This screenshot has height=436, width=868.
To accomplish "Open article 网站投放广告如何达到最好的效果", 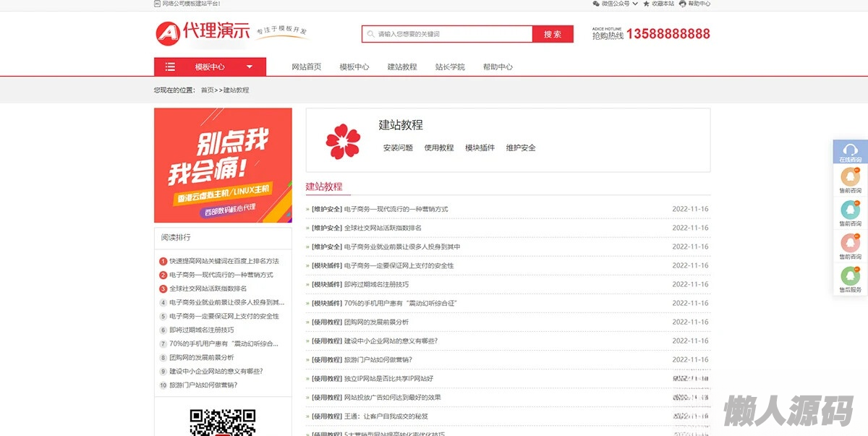I will (x=393, y=397).
